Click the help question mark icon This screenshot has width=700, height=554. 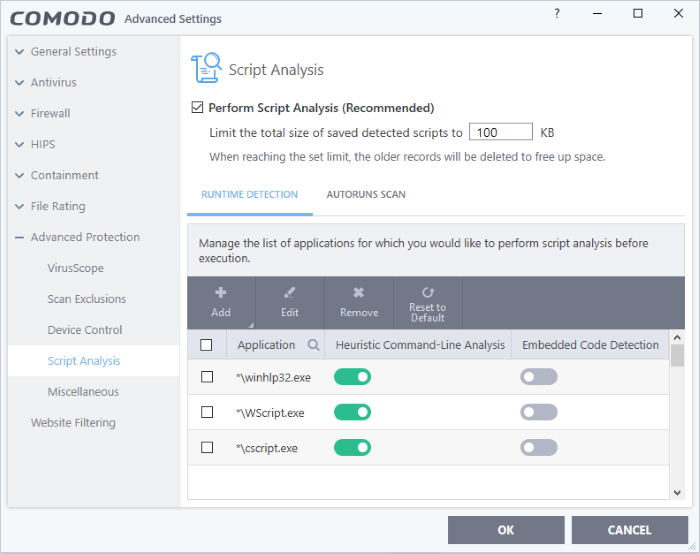click(557, 14)
